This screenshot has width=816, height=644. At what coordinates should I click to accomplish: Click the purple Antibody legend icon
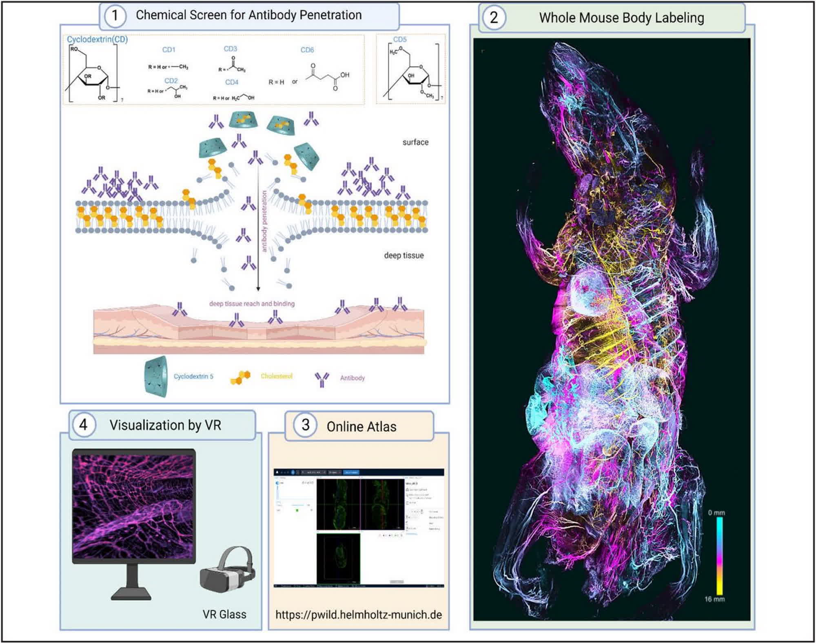pos(322,380)
